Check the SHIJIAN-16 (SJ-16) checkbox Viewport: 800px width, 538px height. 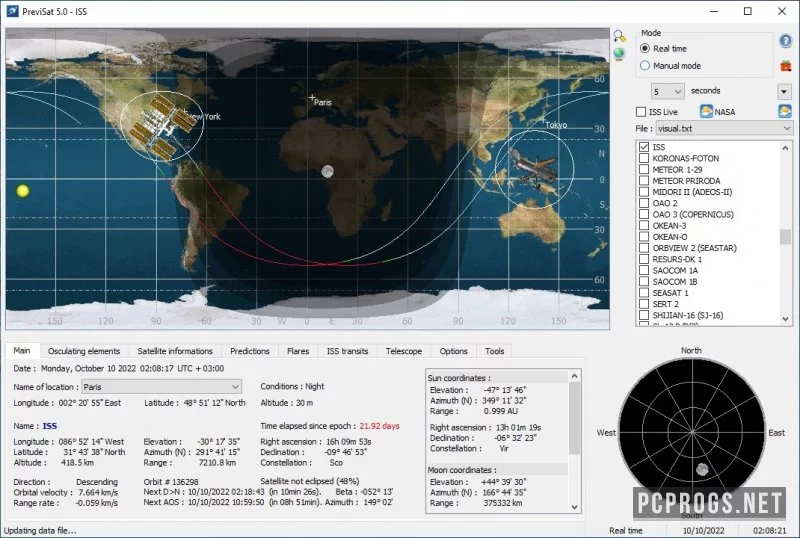point(644,315)
